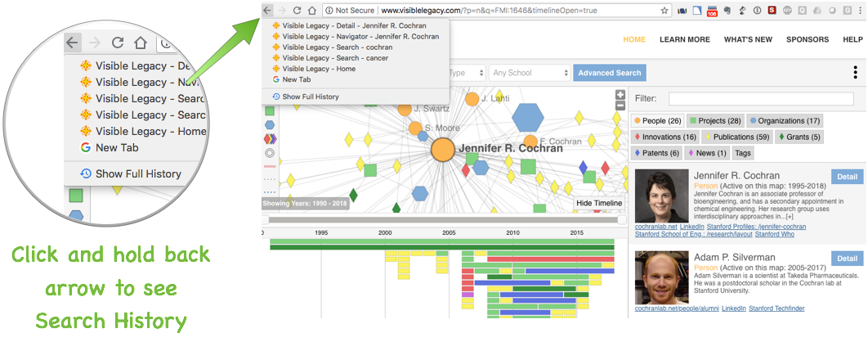Click the home icon in the main browser toolbar

(x=312, y=10)
